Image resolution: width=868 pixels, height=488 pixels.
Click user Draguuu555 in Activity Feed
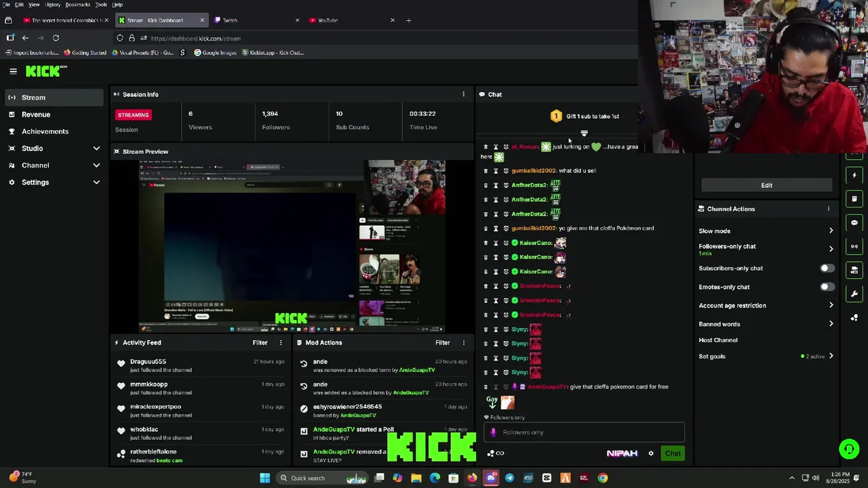point(148,362)
